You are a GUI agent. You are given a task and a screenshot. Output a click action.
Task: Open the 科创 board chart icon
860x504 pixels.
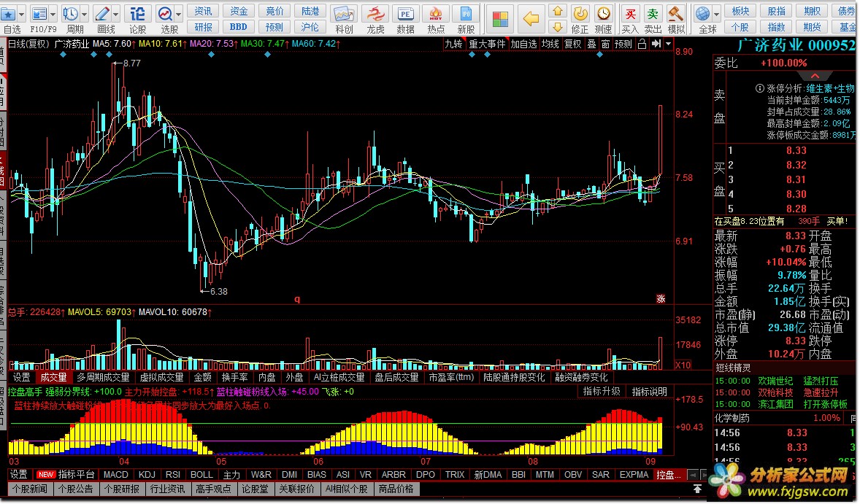[x=344, y=14]
